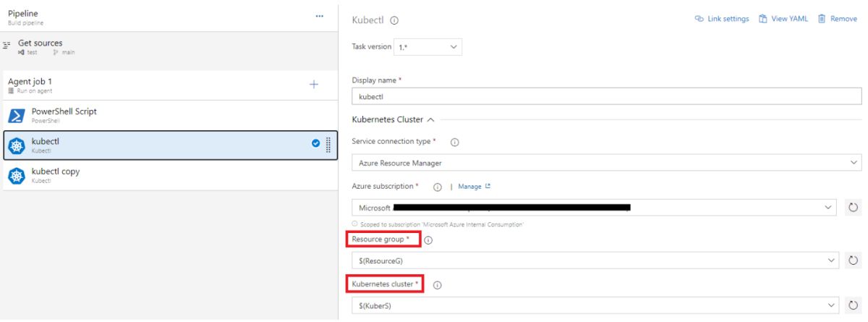Open the Azure subscription dropdown
Screen dimensions: 868x322
[x=595, y=208]
